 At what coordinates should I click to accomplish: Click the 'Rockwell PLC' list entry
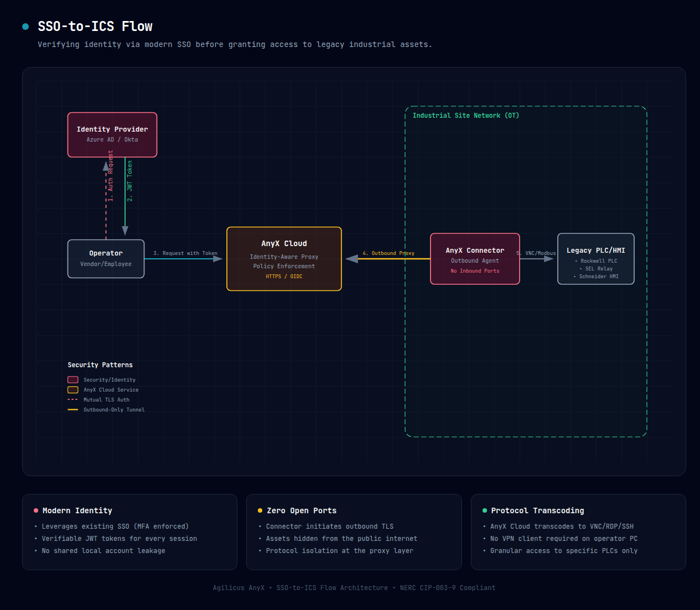(596, 261)
